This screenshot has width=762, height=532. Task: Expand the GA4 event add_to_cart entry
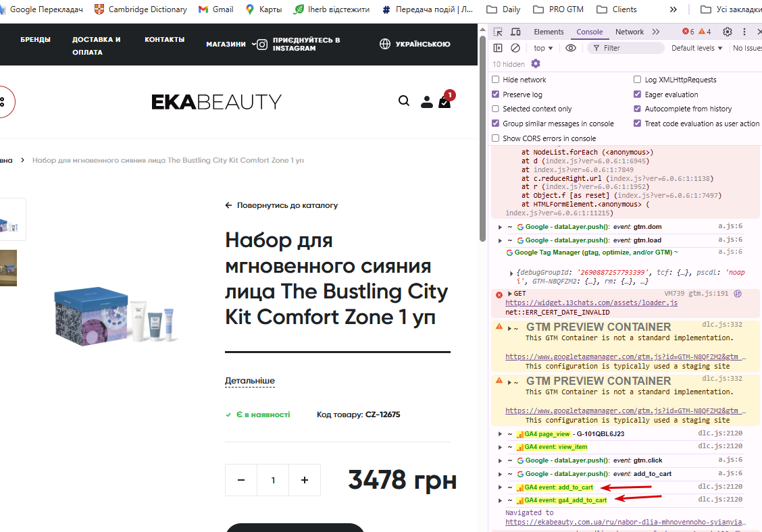click(x=500, y=487)
